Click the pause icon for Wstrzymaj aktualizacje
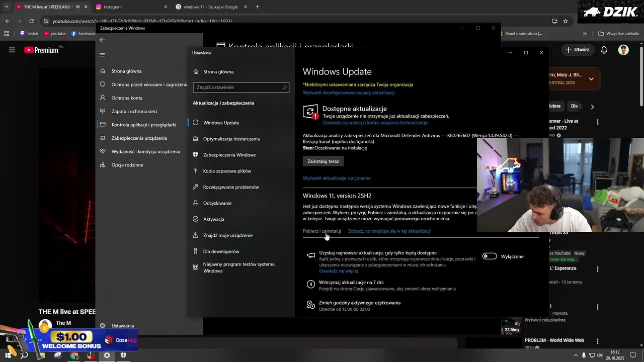 (x=311, y=285)
